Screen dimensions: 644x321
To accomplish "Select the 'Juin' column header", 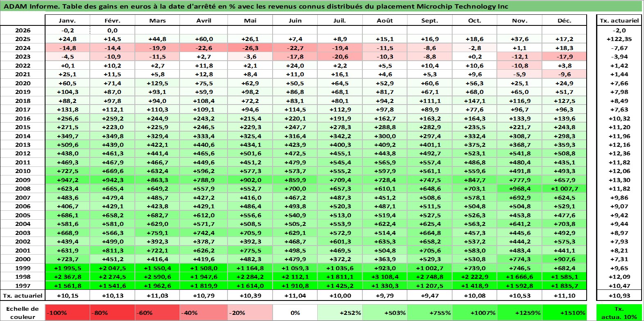I will 295,20.
